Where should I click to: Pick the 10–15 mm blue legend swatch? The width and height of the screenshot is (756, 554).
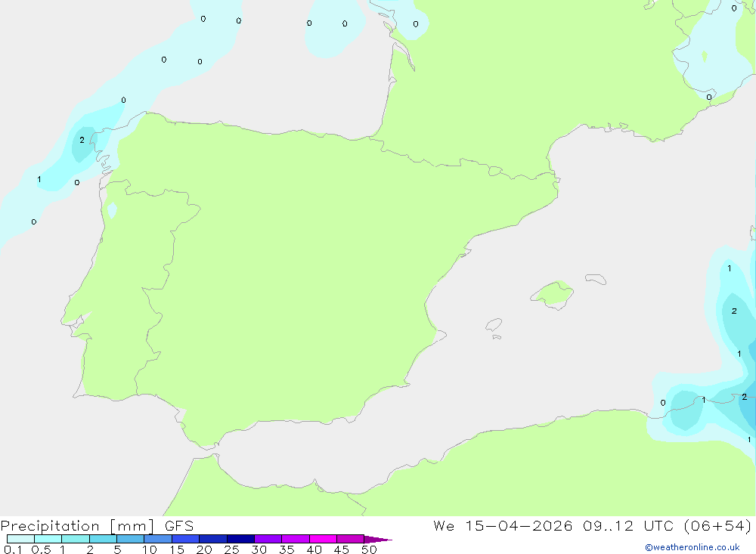point(158,539)
